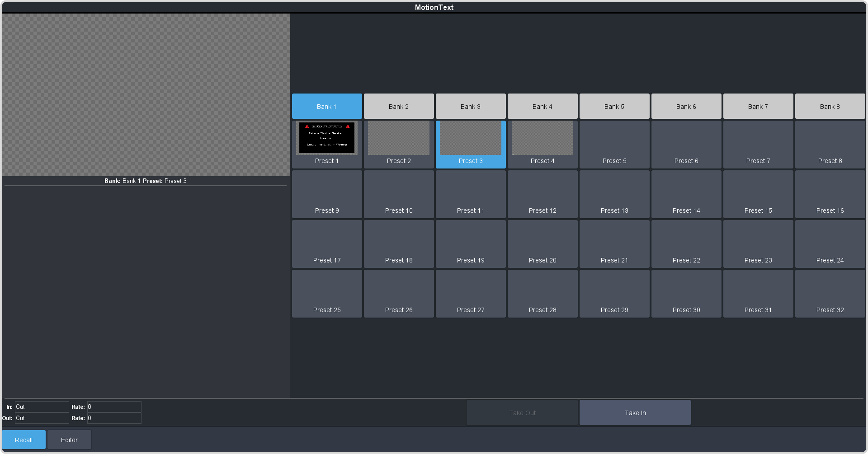Click the checkered preview canvas
The width and height of the screenshot is (868, 454).
146,95
